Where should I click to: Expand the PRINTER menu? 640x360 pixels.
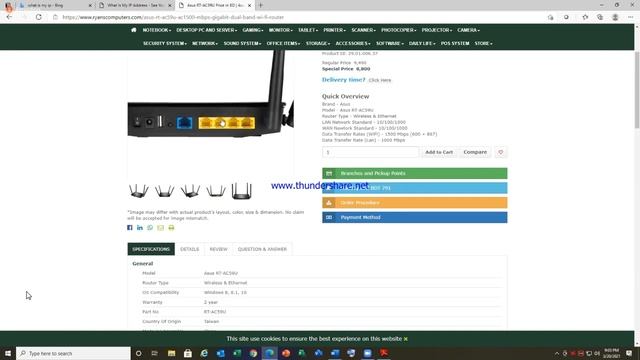(x=334, y=30)
